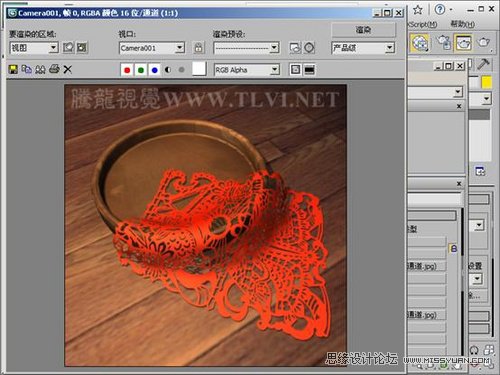Click the save image disk icon
Screen dimensions: 500x375
(x=13, y=69)
